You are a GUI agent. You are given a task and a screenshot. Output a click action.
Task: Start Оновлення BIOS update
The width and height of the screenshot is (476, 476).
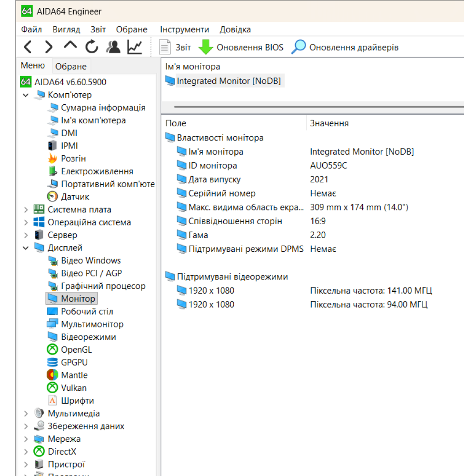click(241, 48)
